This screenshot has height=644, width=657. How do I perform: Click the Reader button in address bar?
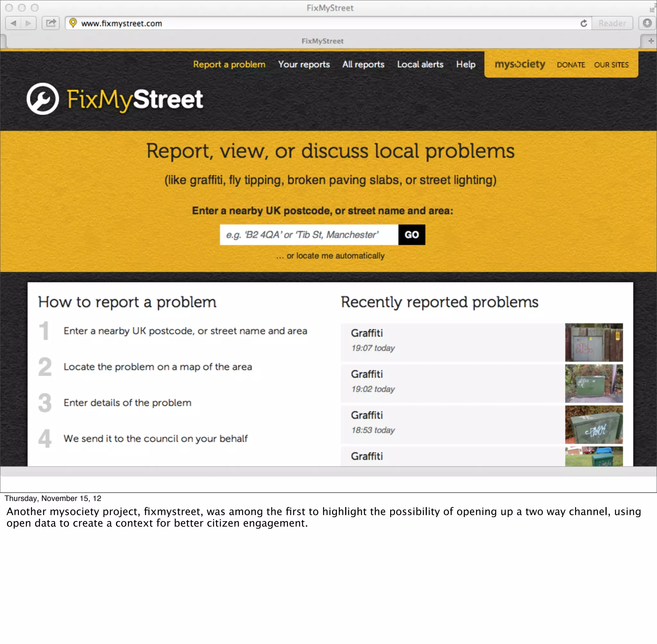612,23
